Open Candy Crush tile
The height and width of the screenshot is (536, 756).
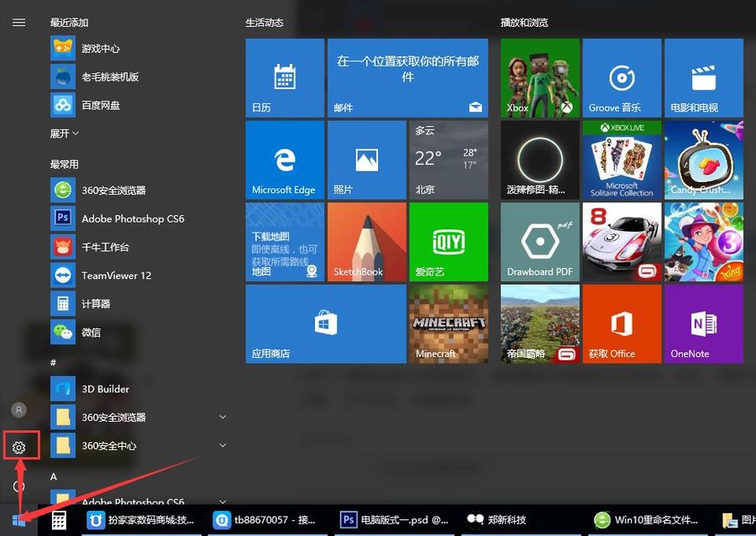[704, 160]
